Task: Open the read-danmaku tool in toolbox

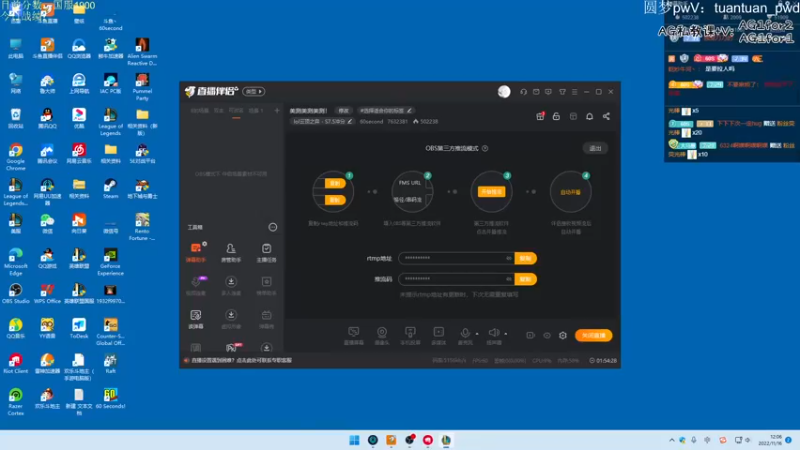Action: coord(196,319)
